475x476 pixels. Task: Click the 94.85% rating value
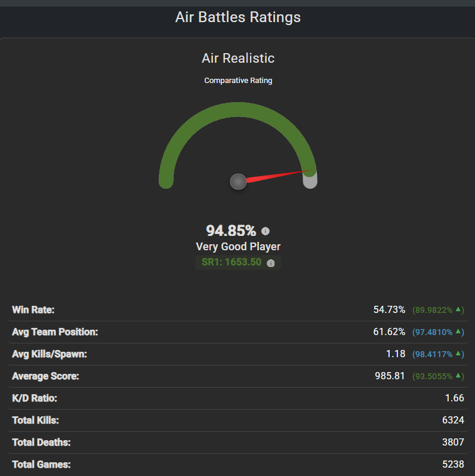pyautogui.click(x=231, y=231)
